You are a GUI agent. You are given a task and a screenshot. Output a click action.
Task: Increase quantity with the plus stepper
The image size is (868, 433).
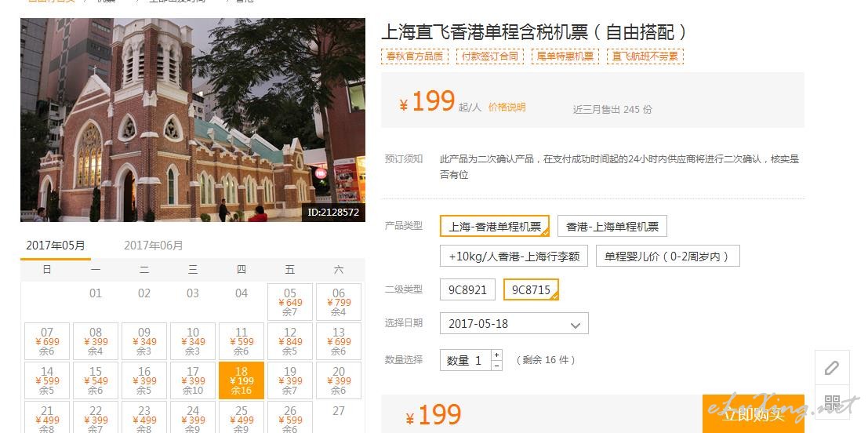pos(496,355)
